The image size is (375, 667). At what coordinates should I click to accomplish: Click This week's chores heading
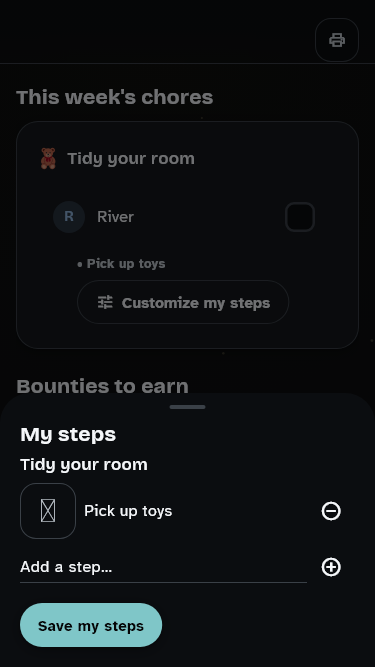pyautogui.click(x=115, y=97)
